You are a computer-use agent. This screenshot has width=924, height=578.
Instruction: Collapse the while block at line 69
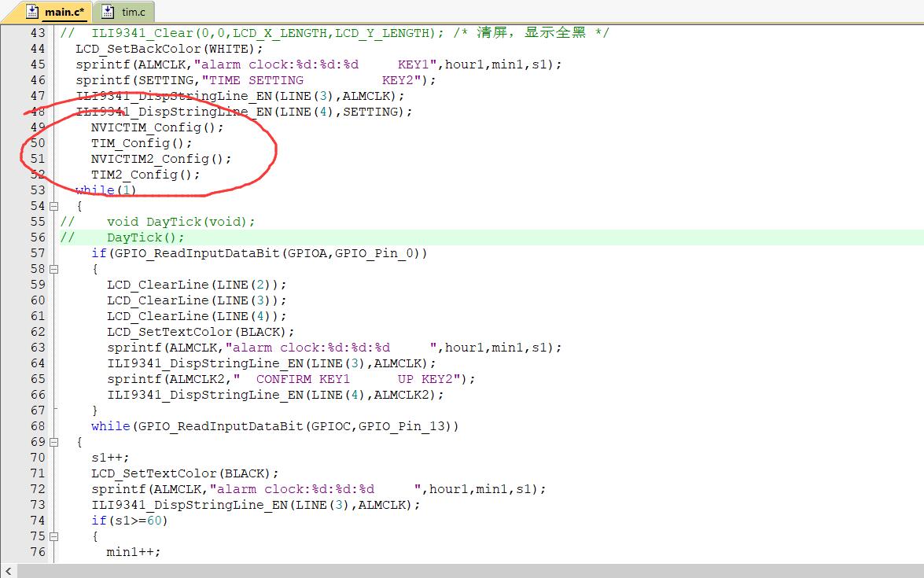pyautogui.click(x=53, y=442)
